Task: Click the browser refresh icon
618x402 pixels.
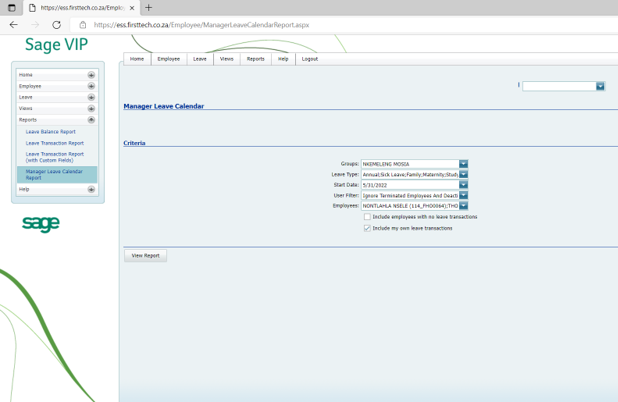Action: coord(56,25)
